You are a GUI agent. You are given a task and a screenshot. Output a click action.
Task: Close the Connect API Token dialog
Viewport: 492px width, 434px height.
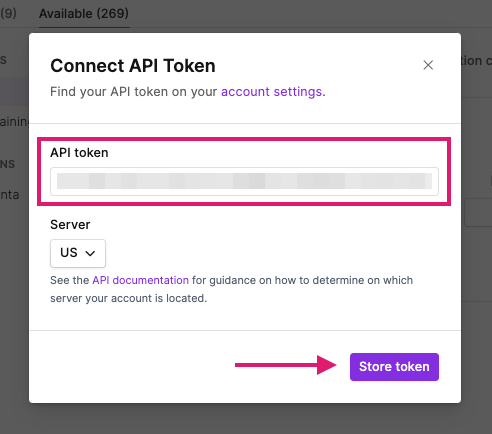coord(428,65)
